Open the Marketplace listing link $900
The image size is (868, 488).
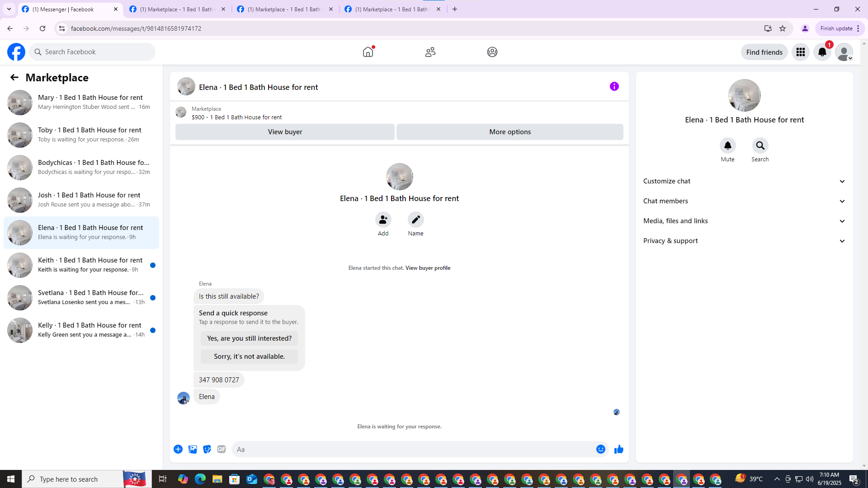pos(236,117)
